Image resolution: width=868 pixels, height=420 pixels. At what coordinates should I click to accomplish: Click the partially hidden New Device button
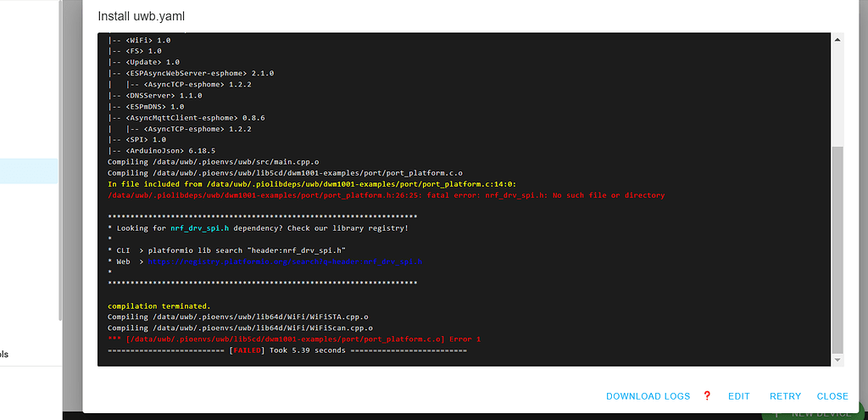tap(814, 414)
